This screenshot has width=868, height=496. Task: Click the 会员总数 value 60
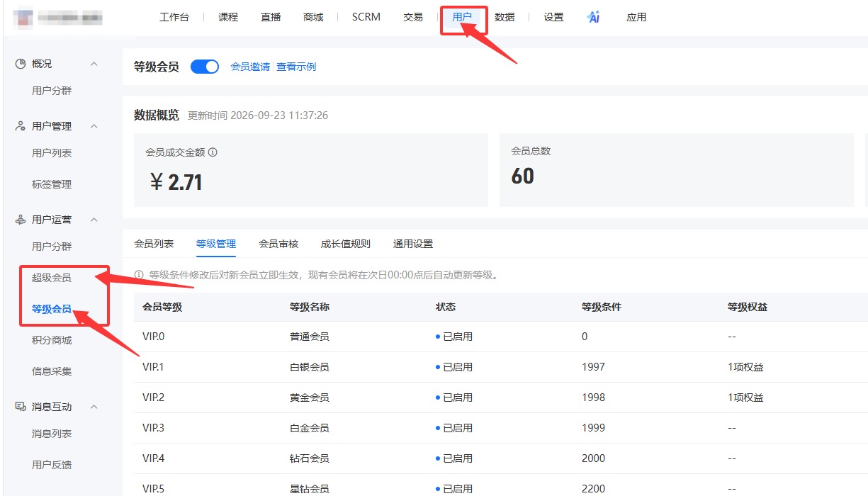523,176
